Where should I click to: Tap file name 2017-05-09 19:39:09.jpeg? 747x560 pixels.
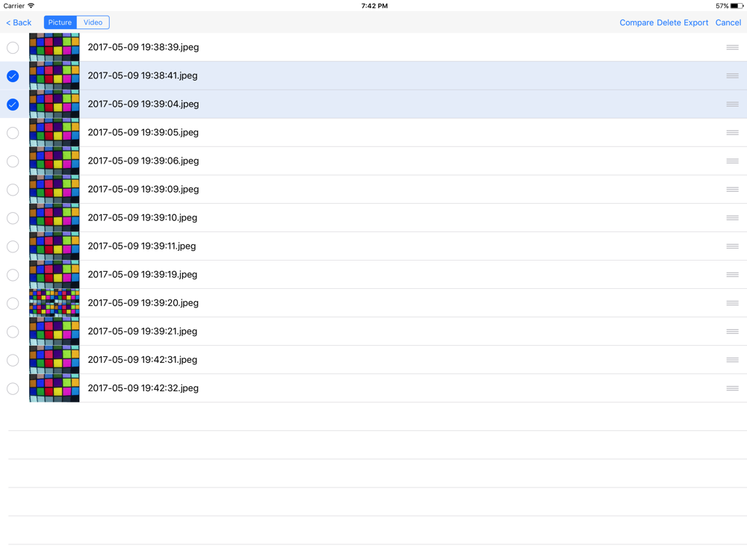[x=143, y=190]
